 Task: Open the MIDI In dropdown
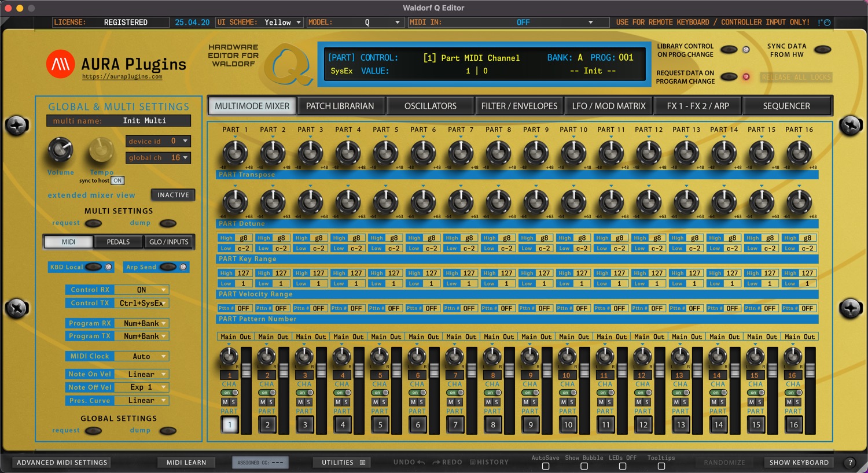pos(508,23)
